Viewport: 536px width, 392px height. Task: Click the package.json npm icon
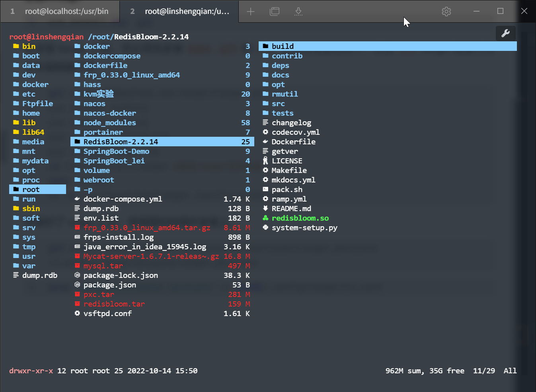[x=77, y=285]
